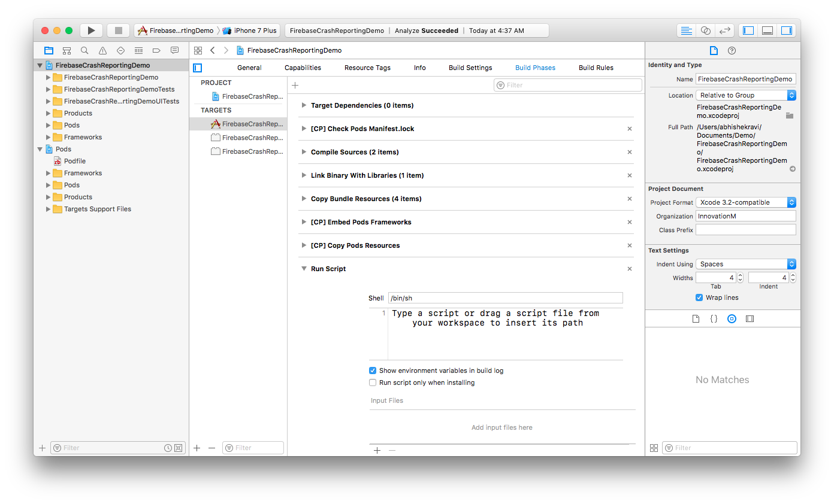Screen dimensions: 834x504
Task: Remove the Run Script phase
Action: (630, 269)
